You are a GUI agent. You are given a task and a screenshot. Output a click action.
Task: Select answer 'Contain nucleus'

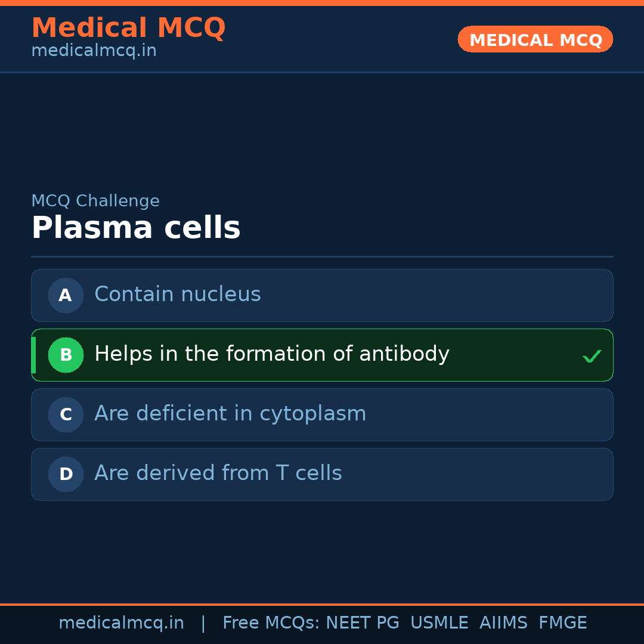coord(178,295)
